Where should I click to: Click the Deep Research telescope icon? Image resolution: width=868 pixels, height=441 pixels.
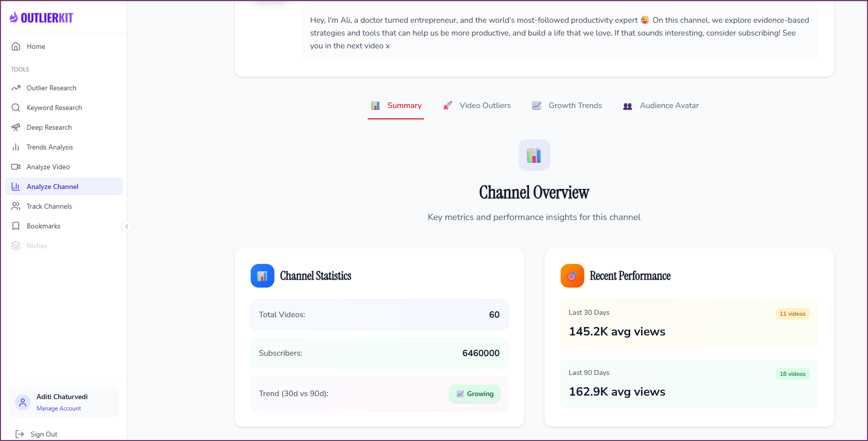pos(16,127)
